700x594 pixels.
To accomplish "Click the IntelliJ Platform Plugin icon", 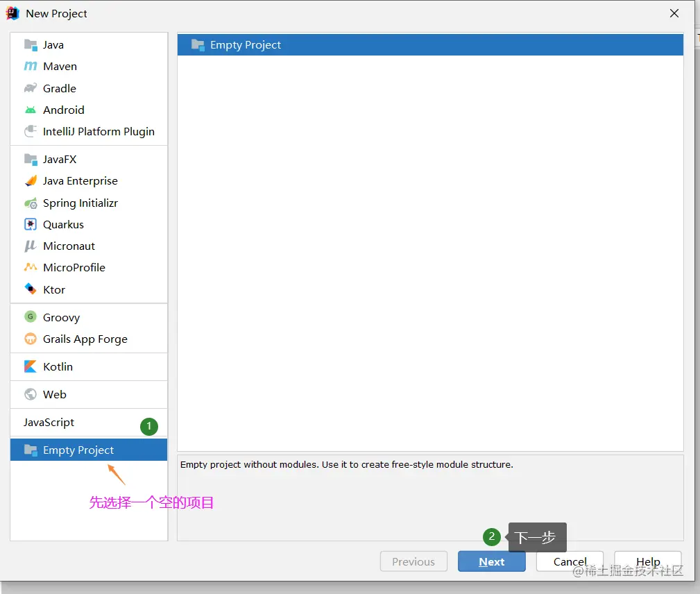I will click(x=31, y=131).
